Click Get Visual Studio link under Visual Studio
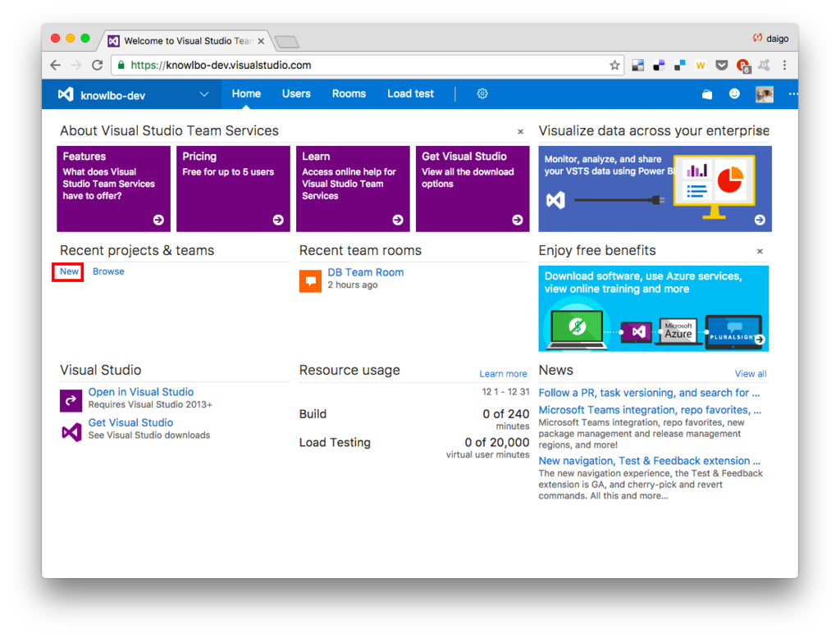The height and width of the screenshot is (638, 840). (130, 422)
